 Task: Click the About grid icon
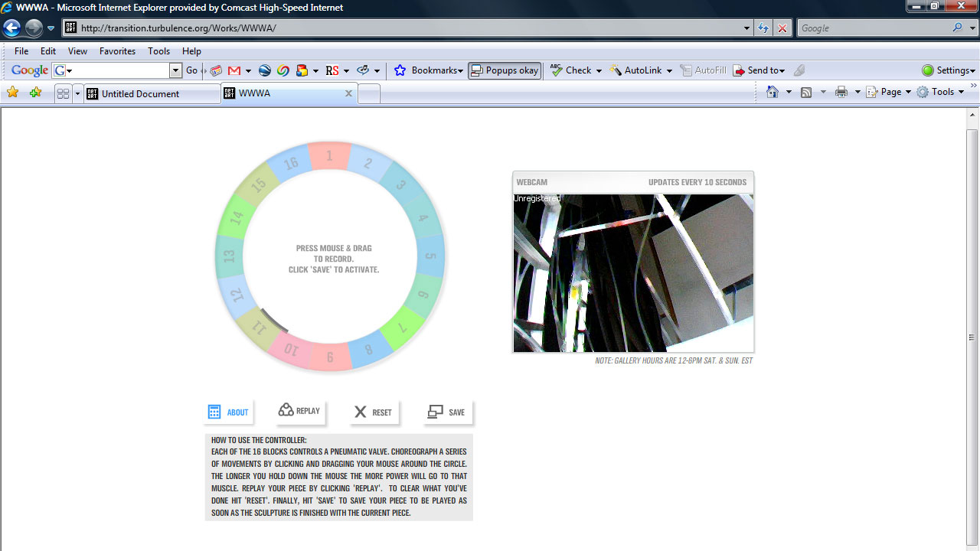tap(214, 412)
